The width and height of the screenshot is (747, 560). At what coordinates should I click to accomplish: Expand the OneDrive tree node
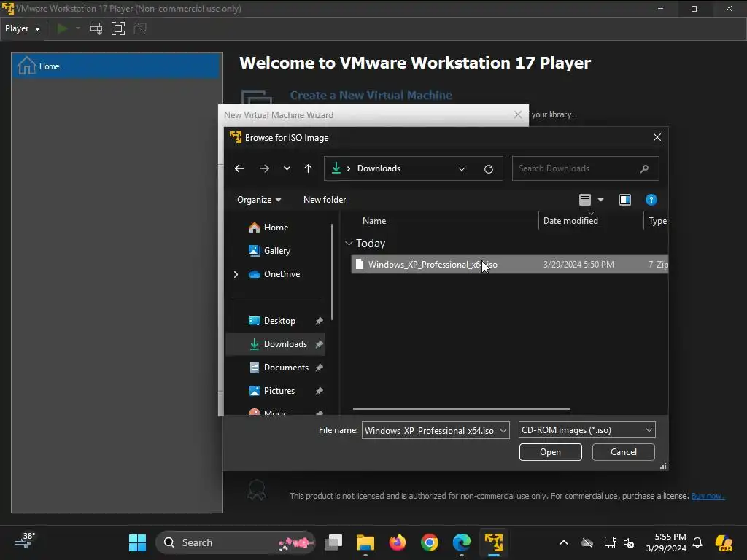point(236,274)
